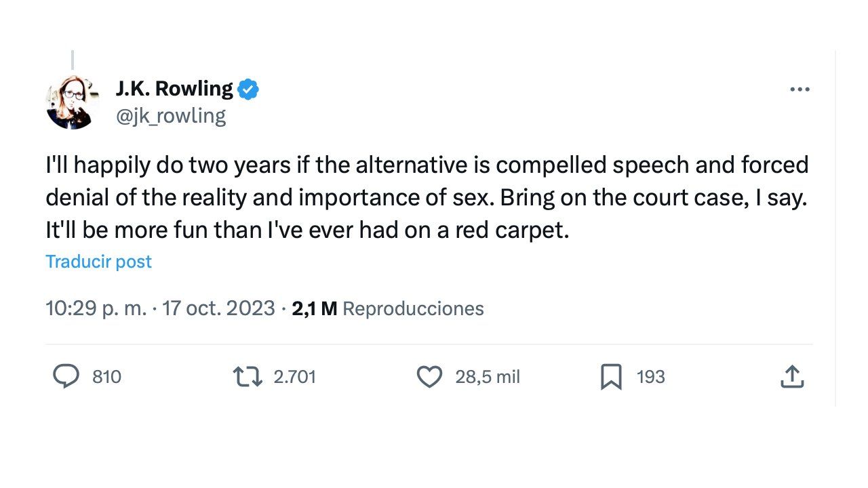Viewport: 868px width, 488px height.
Task: Click the 28,5 mil likes count
Action: click(487, 377)
